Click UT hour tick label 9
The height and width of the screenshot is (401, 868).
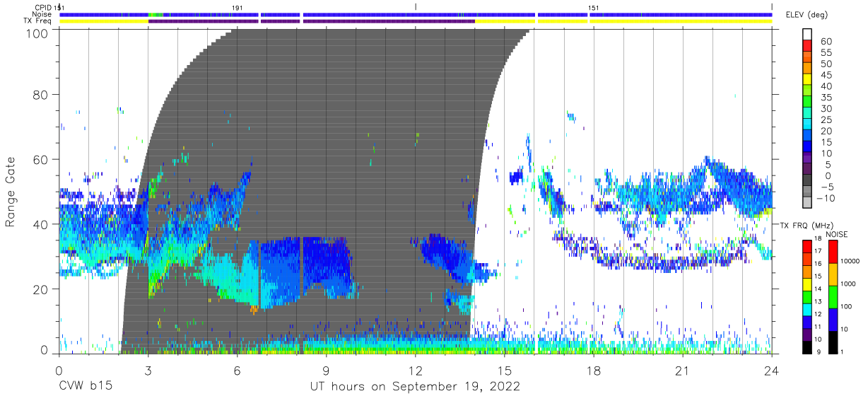pyautogui.click(x=326, y=371)
